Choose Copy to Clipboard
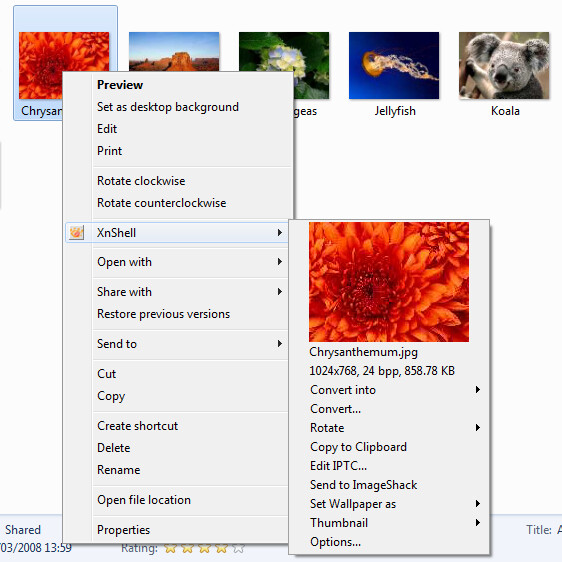 [358, 447]
